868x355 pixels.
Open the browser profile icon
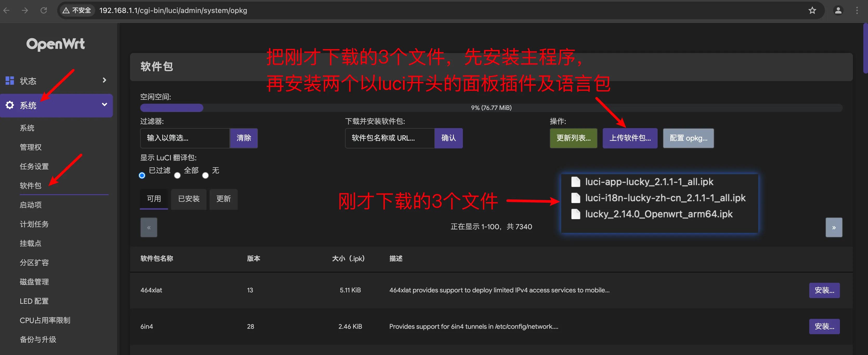pyautogui.click(x=838, y=10)
